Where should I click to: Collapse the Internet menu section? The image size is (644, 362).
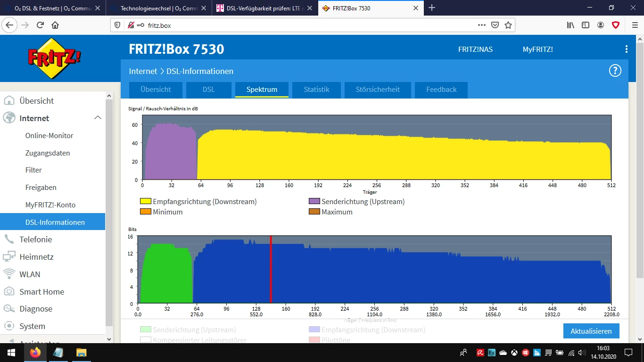[98, 118]
